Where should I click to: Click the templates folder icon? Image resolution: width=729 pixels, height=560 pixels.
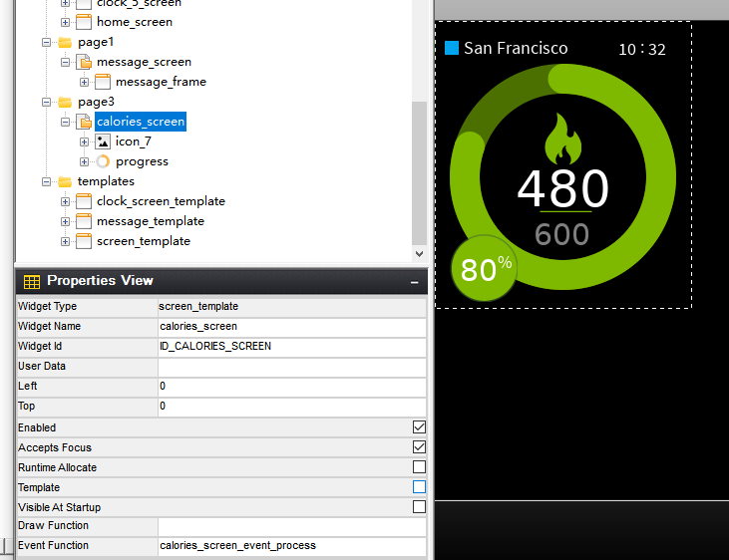point(65,181)
